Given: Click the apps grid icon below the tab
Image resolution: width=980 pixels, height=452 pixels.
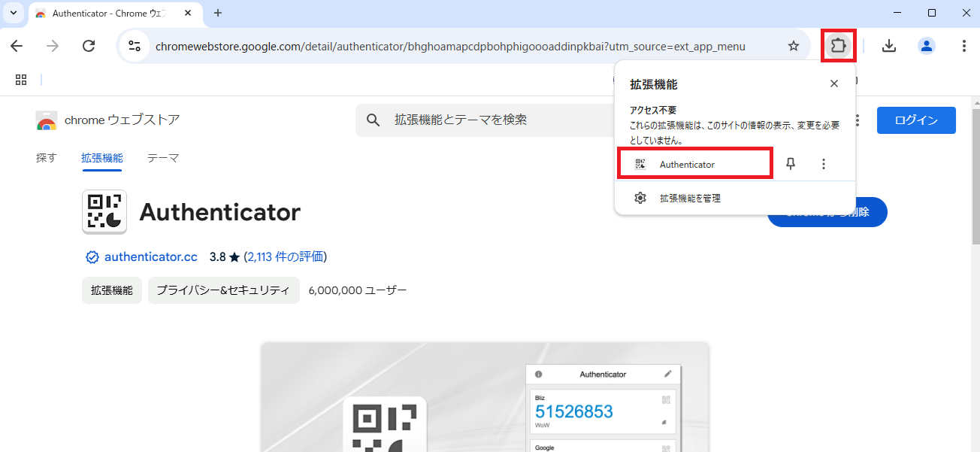Looking at the screenshot, I should coord(20,80).
